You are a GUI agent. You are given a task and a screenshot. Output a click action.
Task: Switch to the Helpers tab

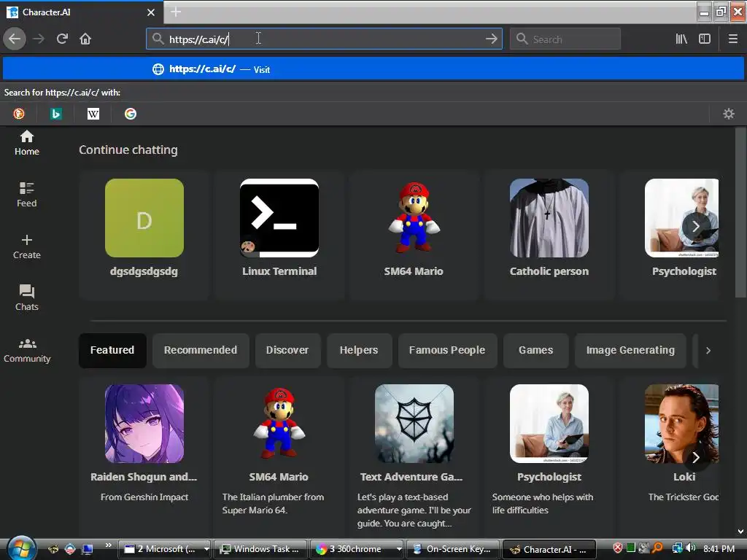(x=359, y=350)
